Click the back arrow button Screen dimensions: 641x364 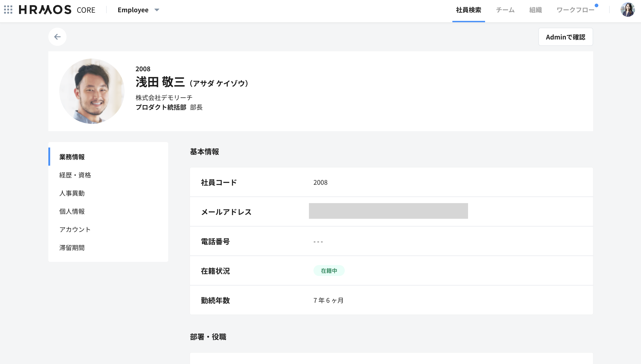pyautogui.click(x=57, y=37)
